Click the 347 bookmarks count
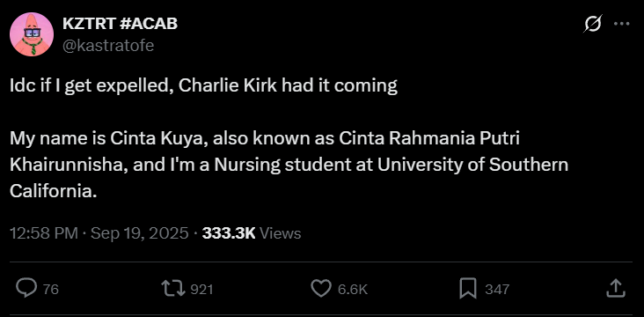The height and width of the screenshot is (317, 644). coord(497,290)
